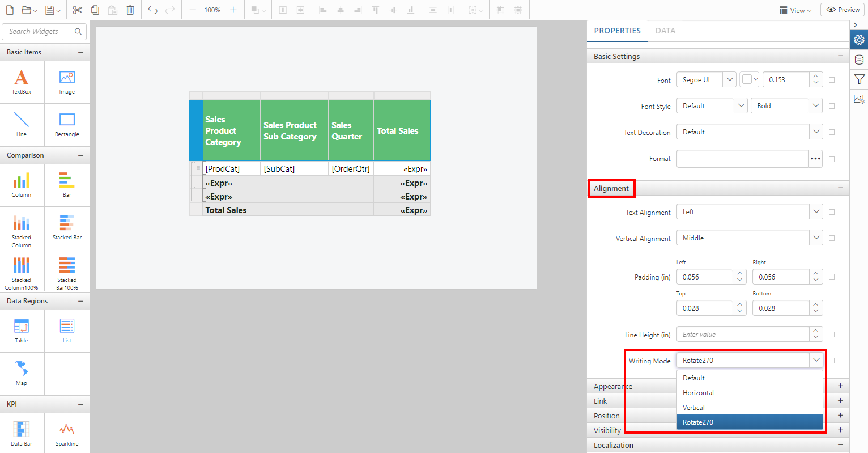
Task: Open the filter funnel panel
Action: point(859,79)
